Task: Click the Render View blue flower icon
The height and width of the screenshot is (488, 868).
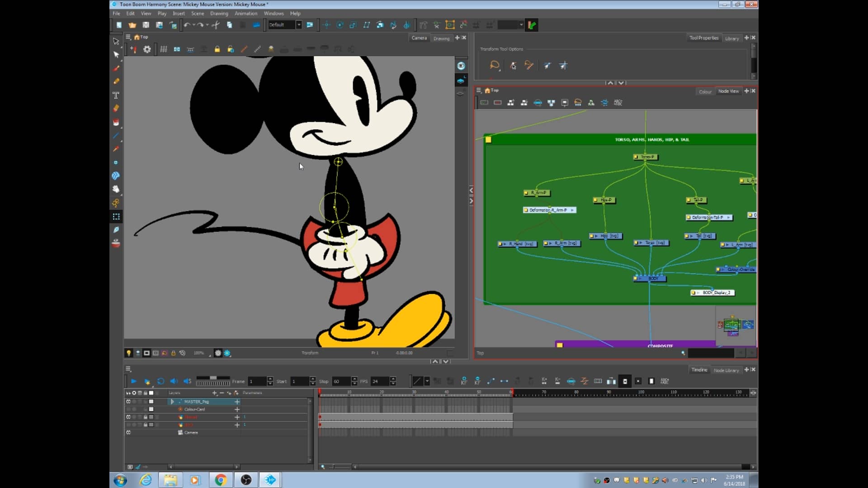Action: coord(228,353)
